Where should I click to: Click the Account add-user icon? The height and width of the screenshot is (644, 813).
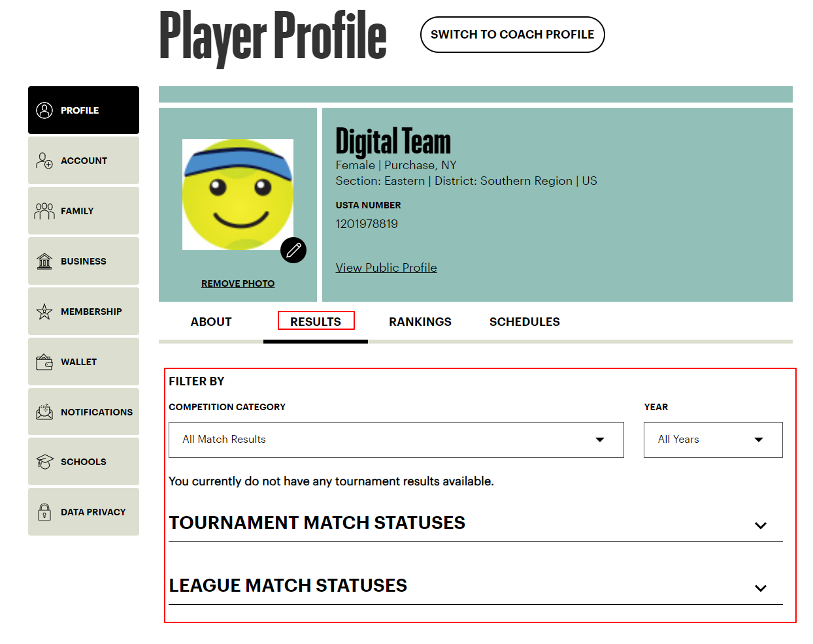click(44, 161)
